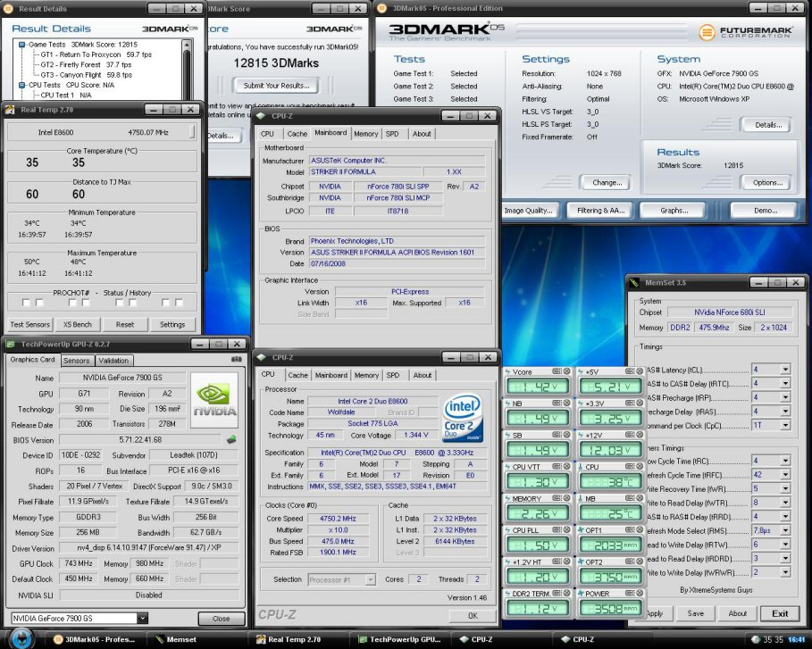Close the +3.3V monitor widget
The image size is (812, 649).
pos(640,404)
